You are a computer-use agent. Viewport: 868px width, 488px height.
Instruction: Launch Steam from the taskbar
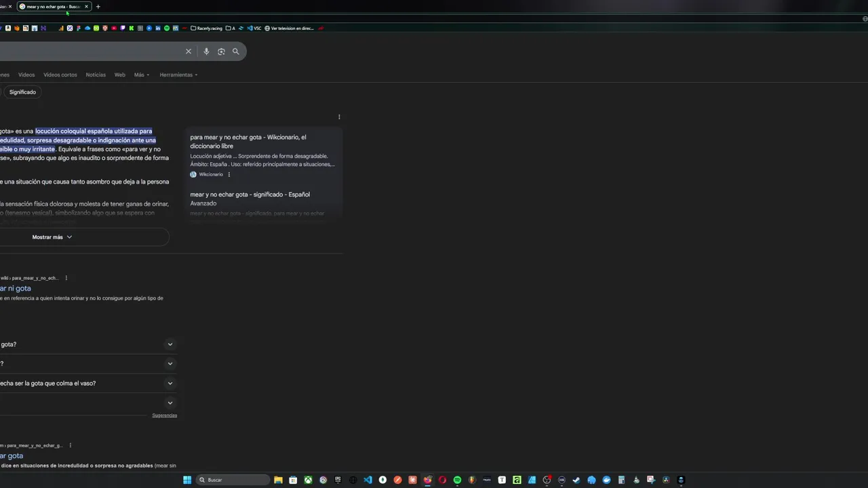576,480
